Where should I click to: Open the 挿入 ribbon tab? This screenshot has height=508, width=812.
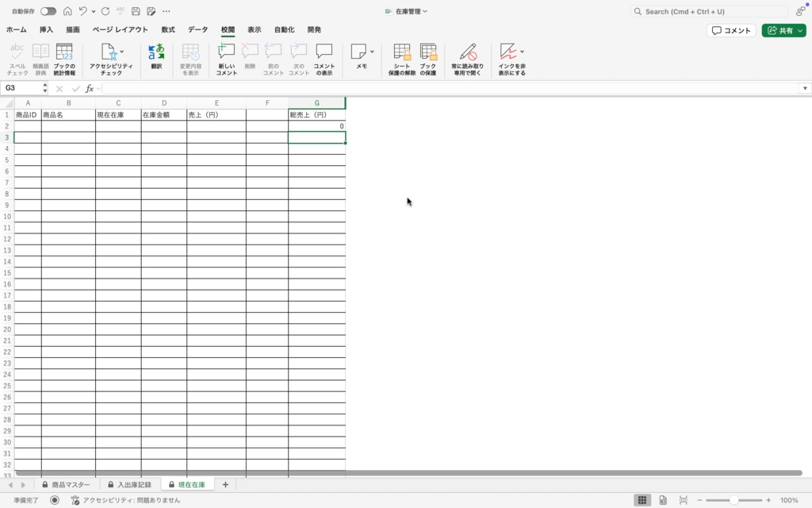pyautogui.click(x=46, y=29)
